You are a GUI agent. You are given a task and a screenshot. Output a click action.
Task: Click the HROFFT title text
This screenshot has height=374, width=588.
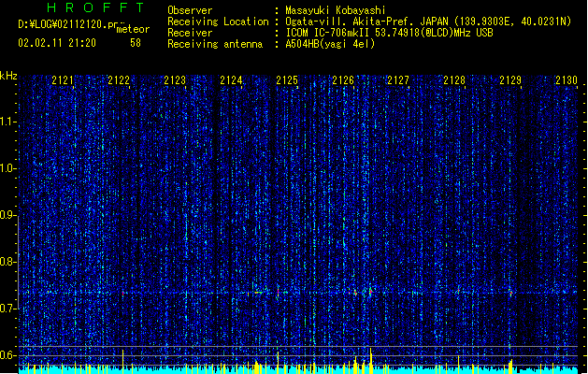95,7
